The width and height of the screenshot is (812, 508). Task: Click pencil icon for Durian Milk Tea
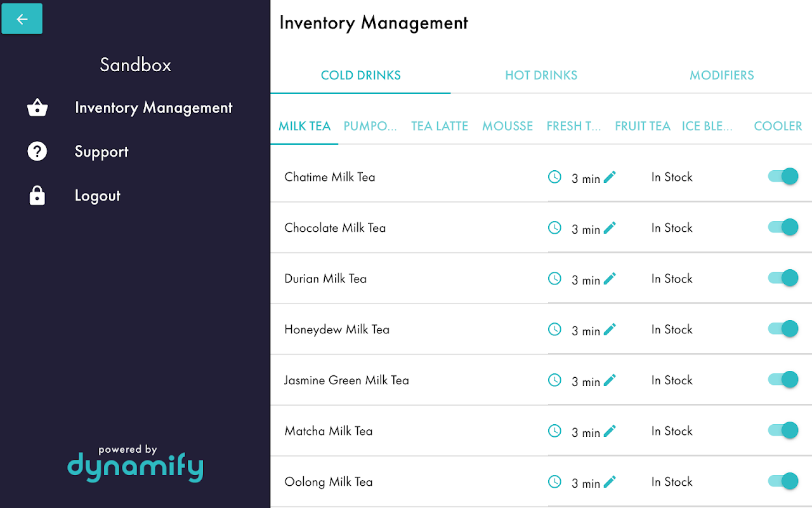tap(610, 278)
